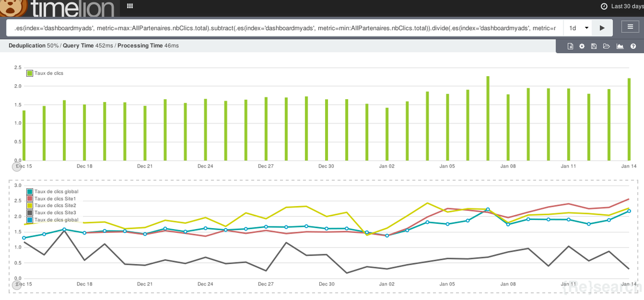644x300 pixels.
Task: Open sheet options gear icon
Action: 582,46
